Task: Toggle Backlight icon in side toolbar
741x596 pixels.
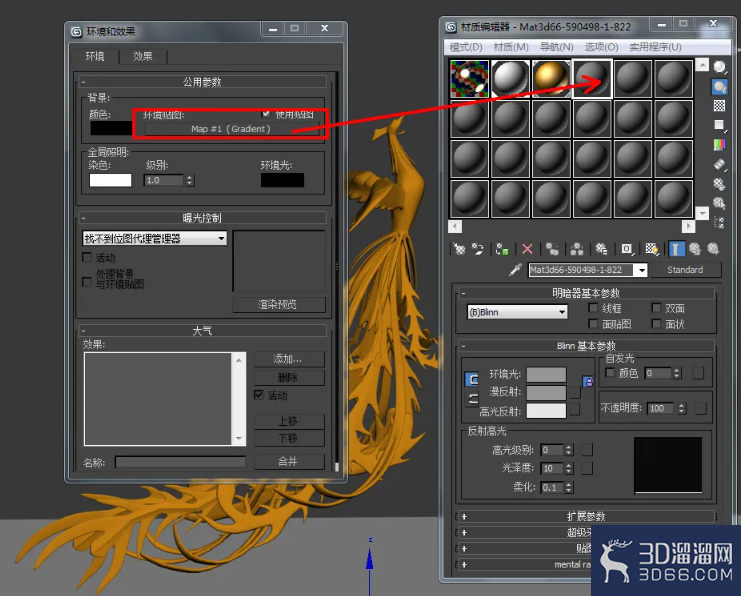Action: (x=719, y=87)
